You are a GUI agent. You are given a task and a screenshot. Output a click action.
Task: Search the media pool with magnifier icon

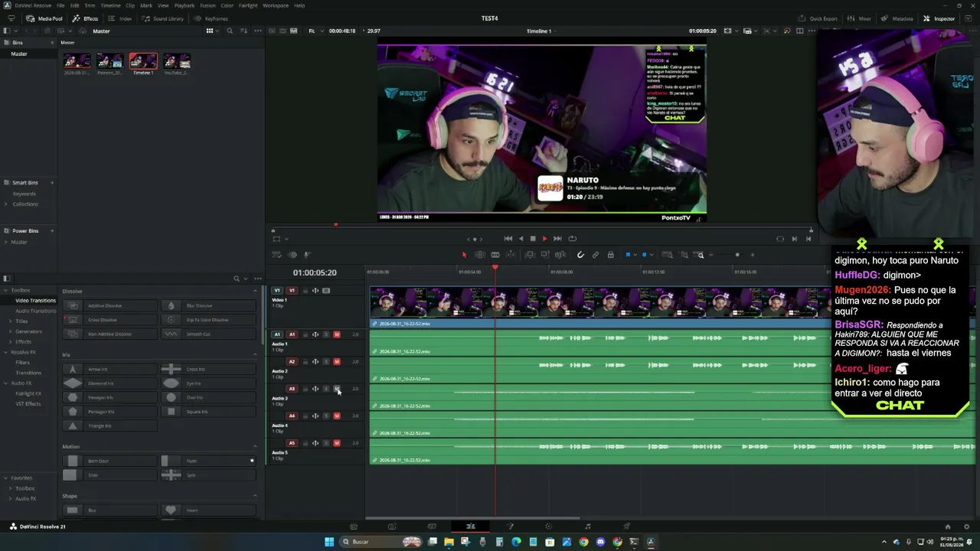(230, 31)
